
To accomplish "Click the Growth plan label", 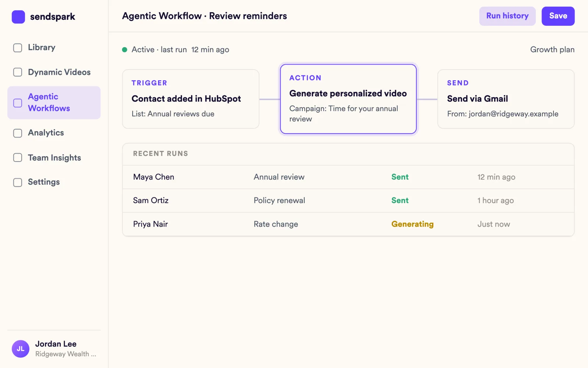I will 552,50.
